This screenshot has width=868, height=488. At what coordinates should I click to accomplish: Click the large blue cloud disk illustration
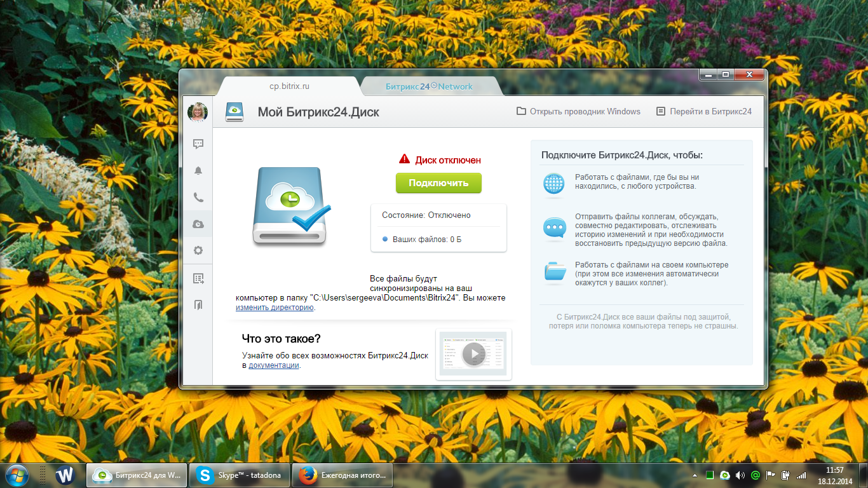pos(292,206)
